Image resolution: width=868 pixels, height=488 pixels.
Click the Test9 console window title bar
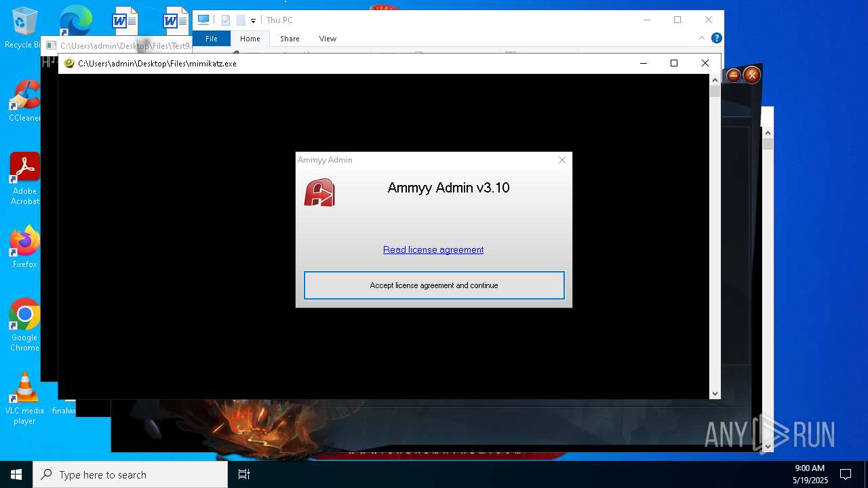pyautogui.click(x=117, y=46)
